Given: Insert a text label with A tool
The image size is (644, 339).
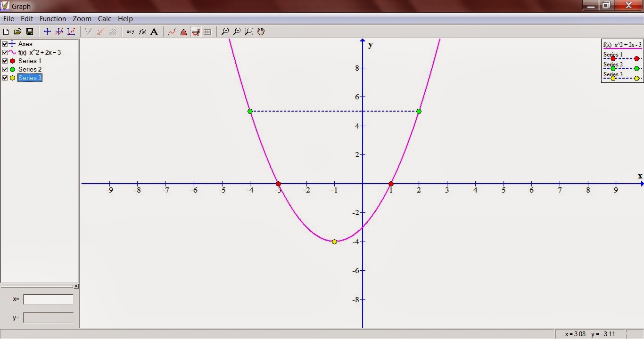Looking at the screenshot, I should pos(154,32).
